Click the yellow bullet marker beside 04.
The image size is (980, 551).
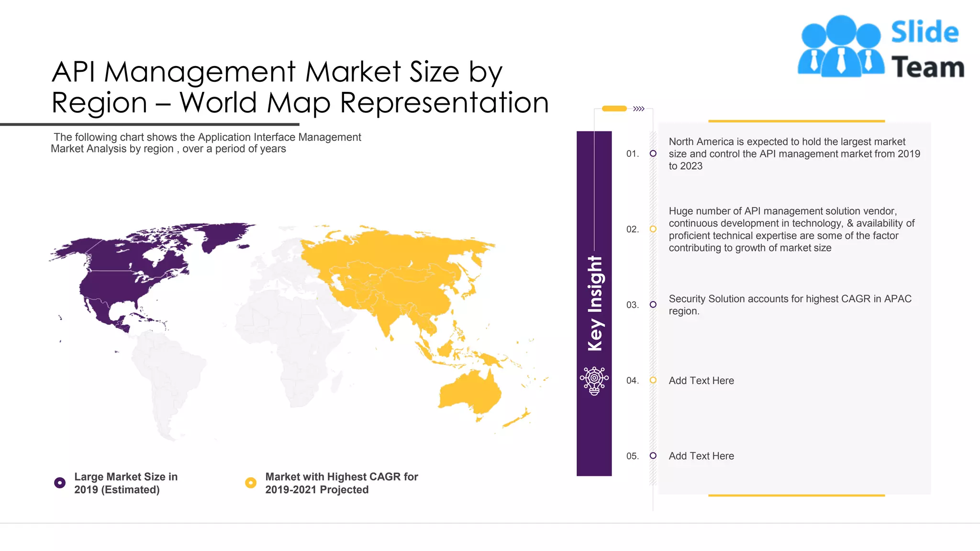coord(653,380)
